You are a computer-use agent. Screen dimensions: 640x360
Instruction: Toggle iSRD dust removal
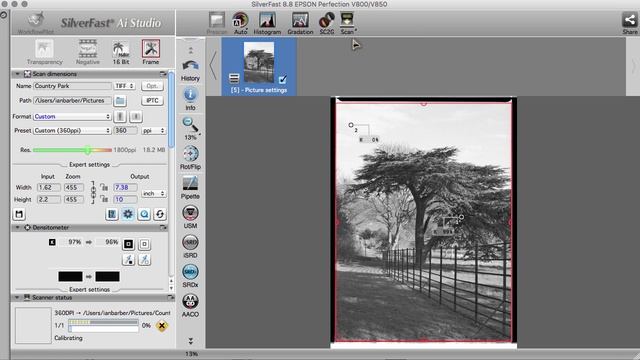(190, 246)
